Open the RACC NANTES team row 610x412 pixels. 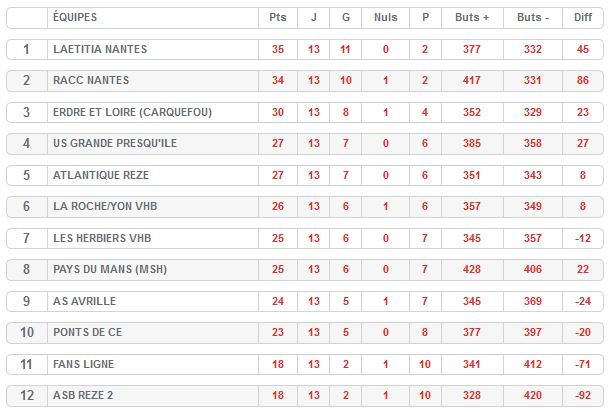click(91, 80)
